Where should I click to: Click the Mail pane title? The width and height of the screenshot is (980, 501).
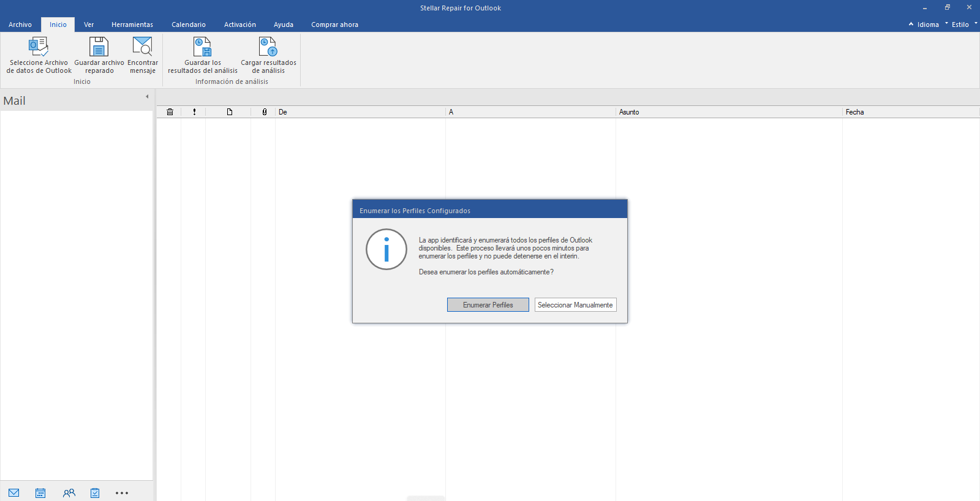click(15, 101)
